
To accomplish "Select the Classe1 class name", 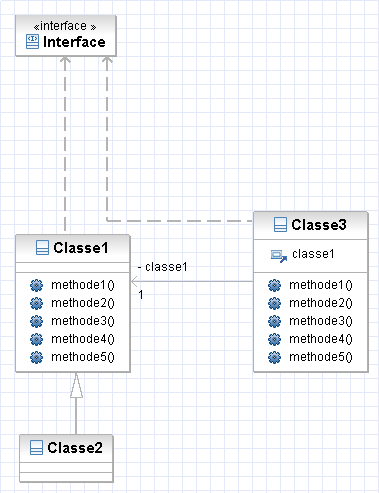I will click(81, 248).
